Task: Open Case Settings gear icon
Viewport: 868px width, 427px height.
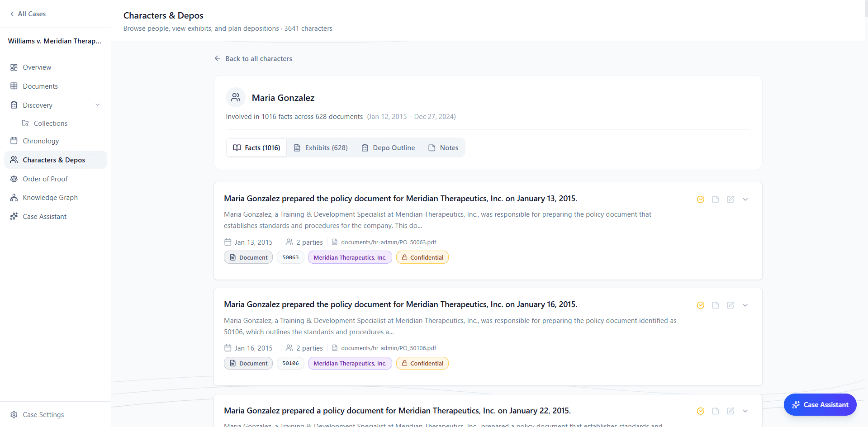Action: [14, 415]
